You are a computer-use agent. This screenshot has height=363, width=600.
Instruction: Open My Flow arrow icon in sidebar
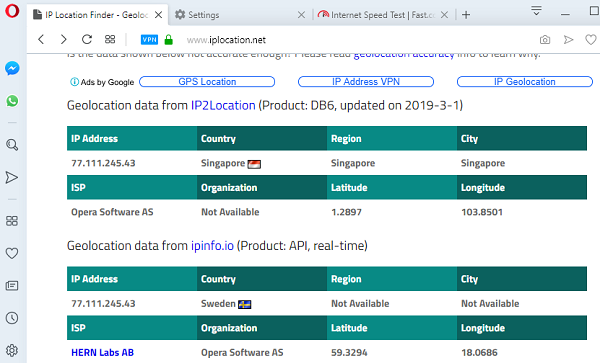point(12,177)
